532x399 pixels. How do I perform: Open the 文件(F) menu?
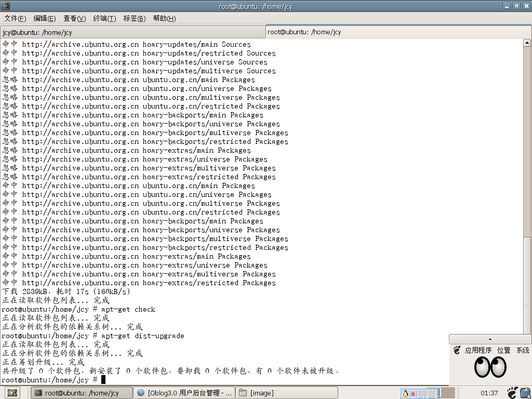15,18
